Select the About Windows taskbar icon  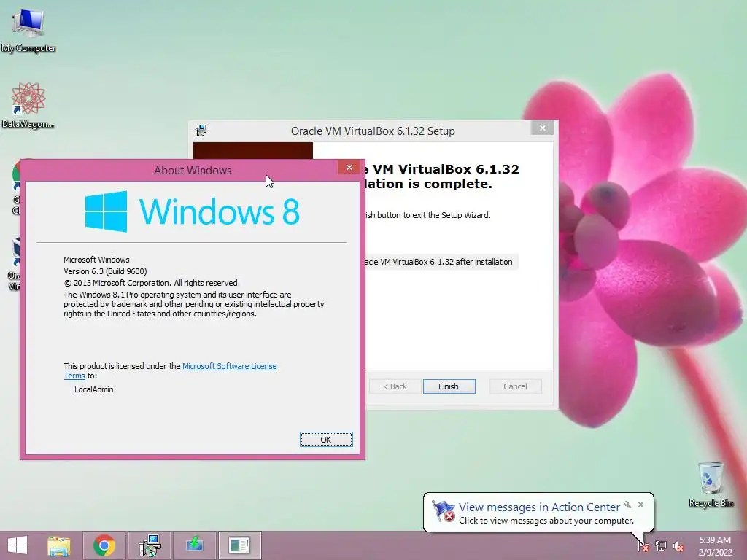point(239,545)
